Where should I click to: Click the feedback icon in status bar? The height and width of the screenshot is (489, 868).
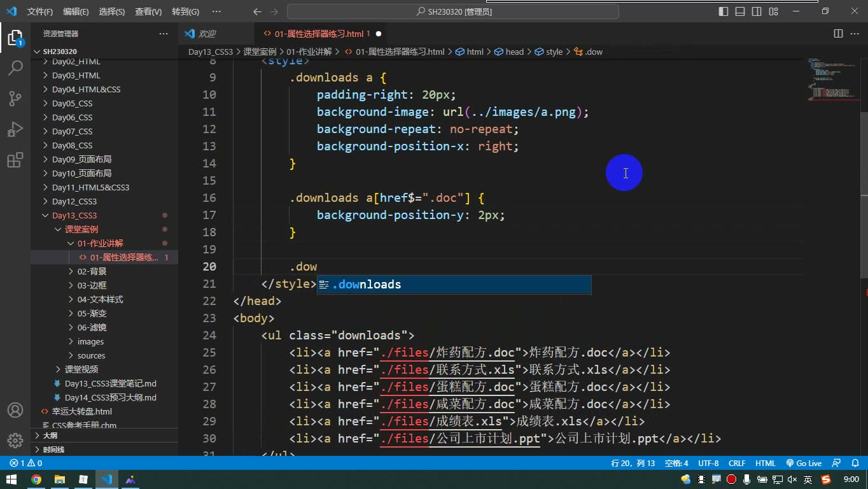[x=837, y=464]
